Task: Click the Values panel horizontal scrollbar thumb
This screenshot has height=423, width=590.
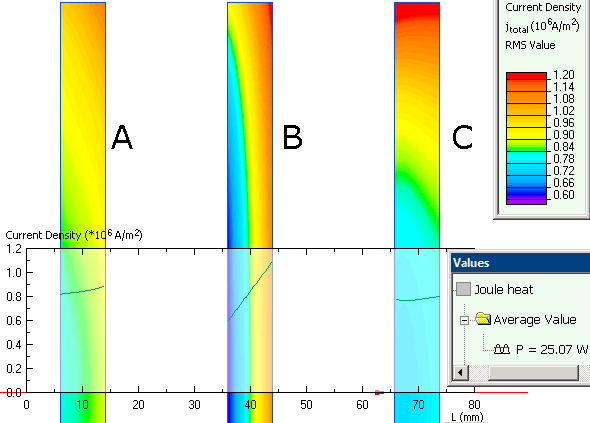Action: 533,373
